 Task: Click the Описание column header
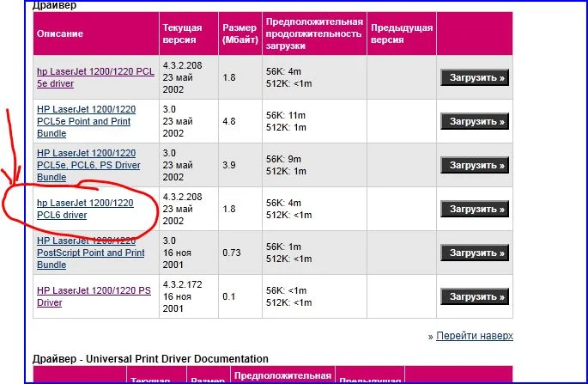pyautogui.click(x=96, y=34)
